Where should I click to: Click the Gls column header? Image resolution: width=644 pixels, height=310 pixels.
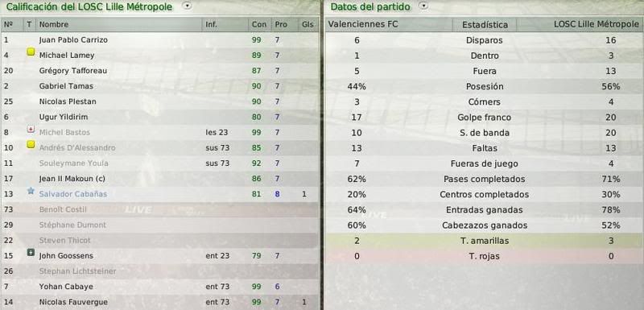[308, 25]
